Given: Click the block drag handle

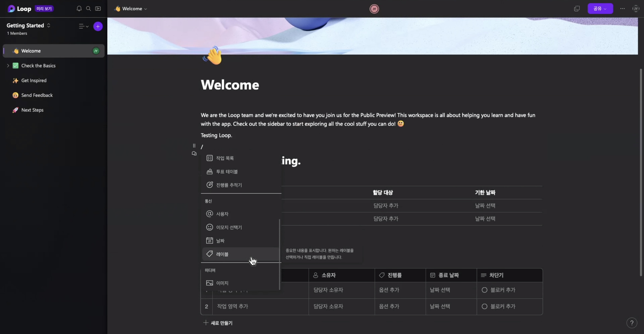Looking at the screenshot, I should coord(194,146).
